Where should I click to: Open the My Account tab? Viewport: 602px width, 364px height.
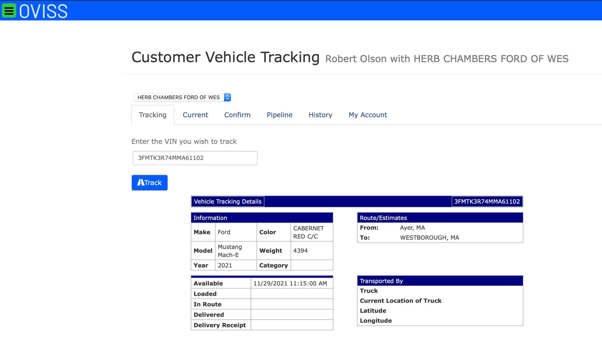point(368,115)
